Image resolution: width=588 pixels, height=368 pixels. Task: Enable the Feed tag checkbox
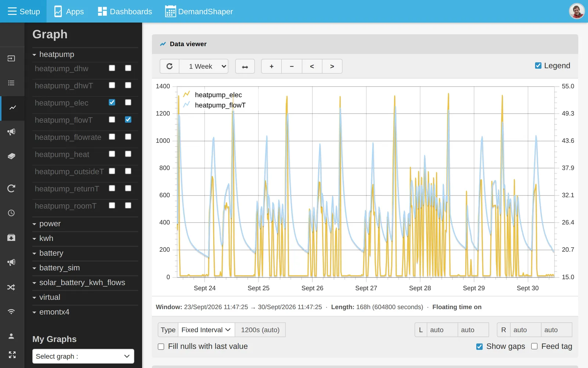pyautogui.click(x=534, y=346)
